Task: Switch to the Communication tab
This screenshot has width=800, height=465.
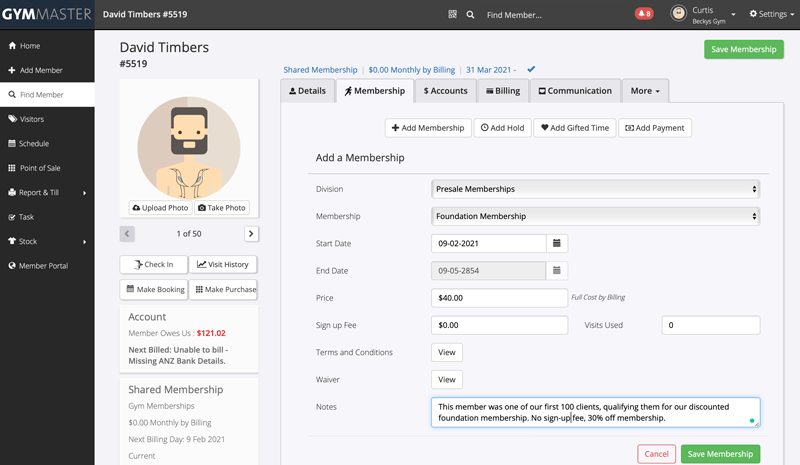Action: coord(574,91)
